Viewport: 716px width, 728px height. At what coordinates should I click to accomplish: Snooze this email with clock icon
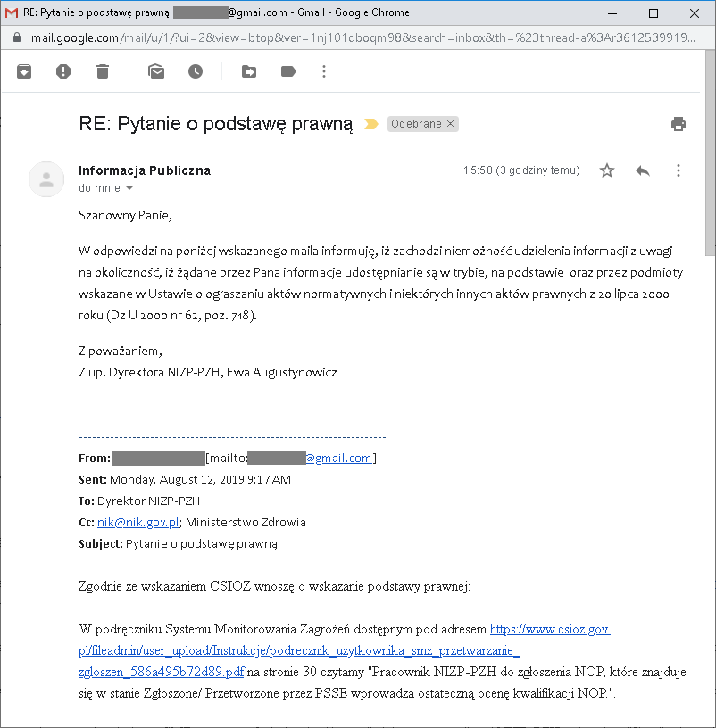tap(196, 71)
